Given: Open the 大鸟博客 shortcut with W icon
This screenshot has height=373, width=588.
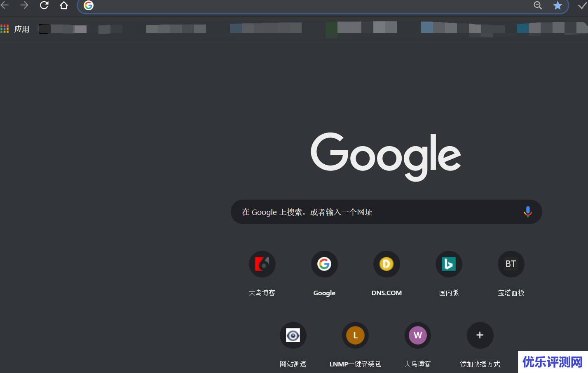Looking at the screenshot, I should click(417, 335).
